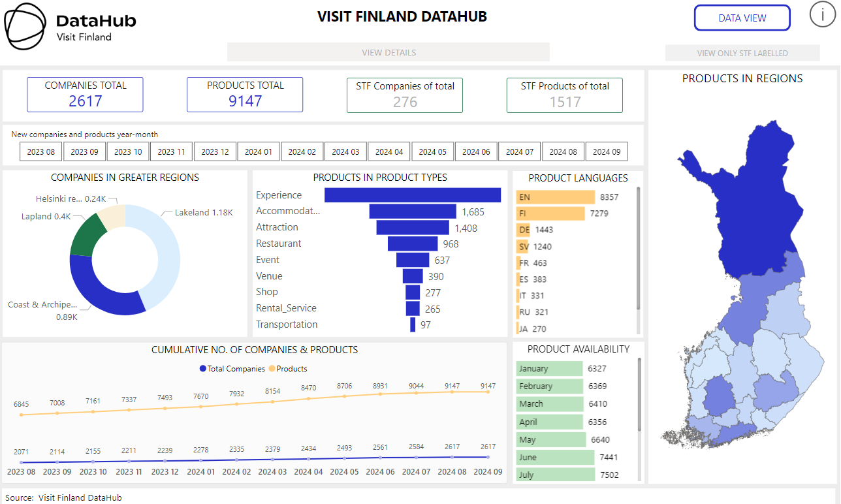Open the DATA VIEW button
The width and height of the screenshot is (841, 504).
pyautogui.click(x=742, y=18)
